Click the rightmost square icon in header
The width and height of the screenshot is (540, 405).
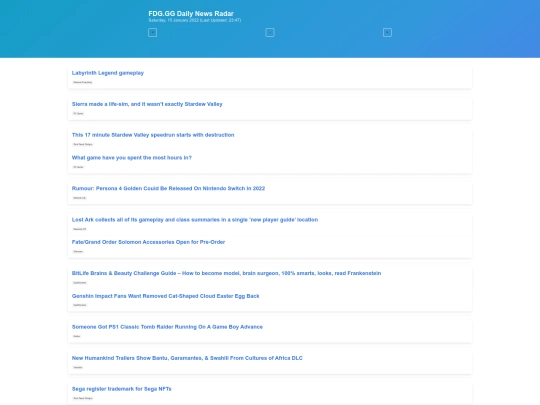click(x=387, y=32)
